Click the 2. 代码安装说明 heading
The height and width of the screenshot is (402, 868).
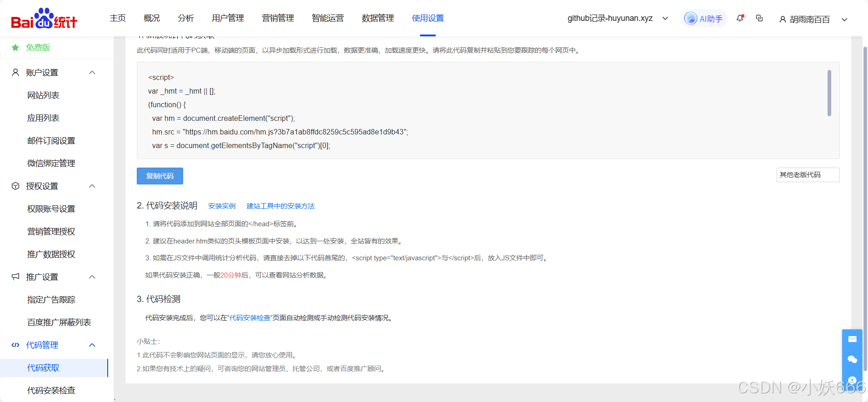click(167, 205)
